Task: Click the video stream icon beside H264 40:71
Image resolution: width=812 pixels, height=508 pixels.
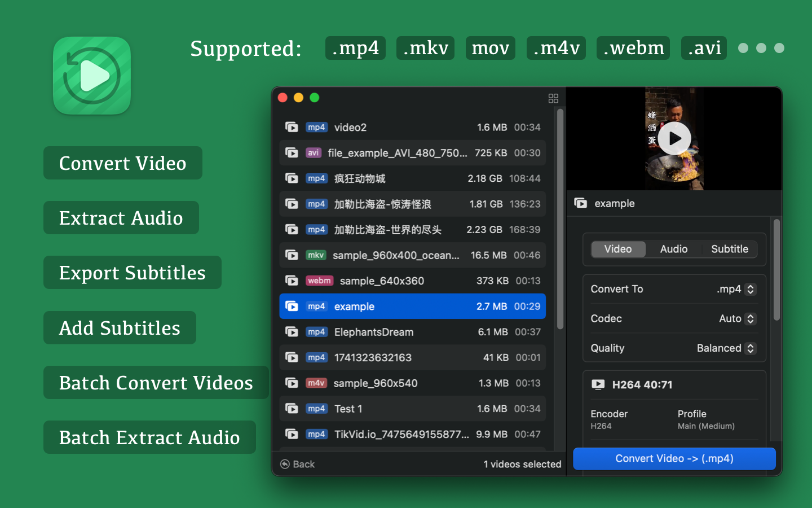Action: pos(598,385)
